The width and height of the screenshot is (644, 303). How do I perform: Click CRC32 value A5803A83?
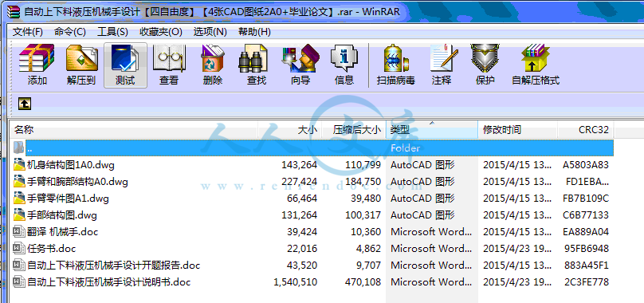(586, 165)
